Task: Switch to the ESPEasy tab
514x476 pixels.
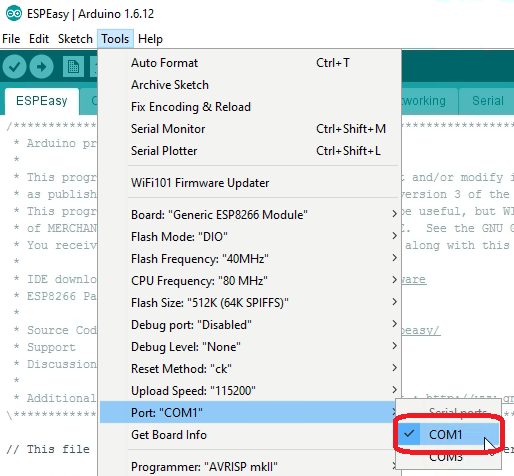Action: click(42, 101)
